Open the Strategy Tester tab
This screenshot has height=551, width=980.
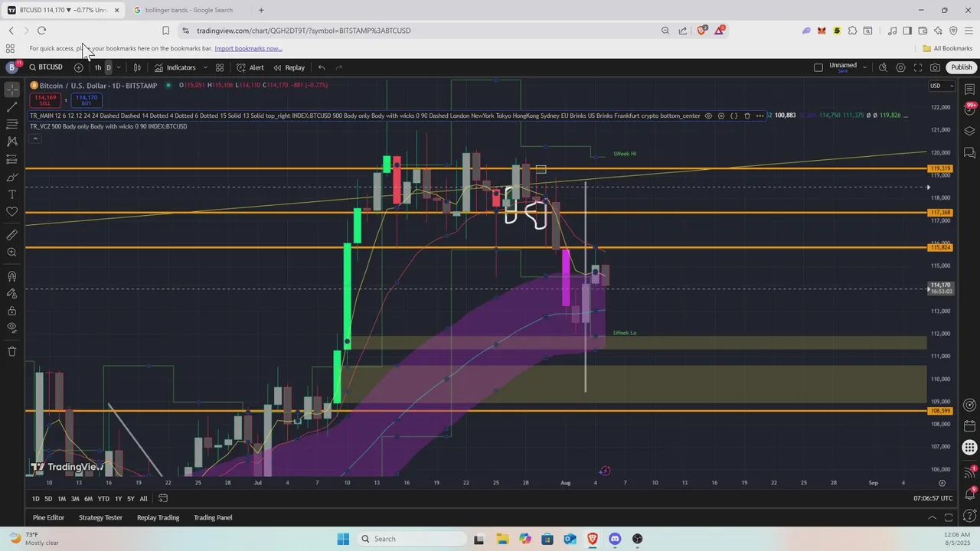click(x=100, y=517)
